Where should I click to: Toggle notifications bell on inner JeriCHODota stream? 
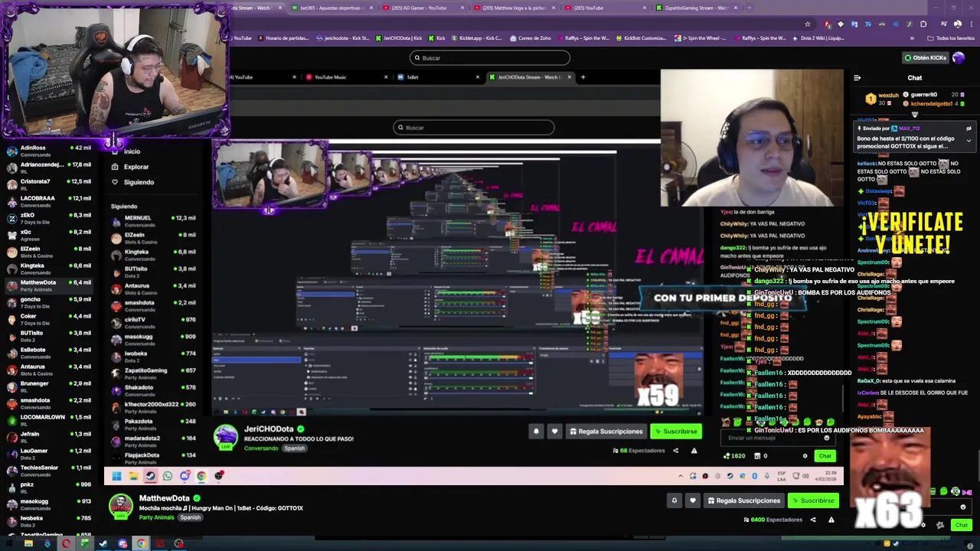536,432
